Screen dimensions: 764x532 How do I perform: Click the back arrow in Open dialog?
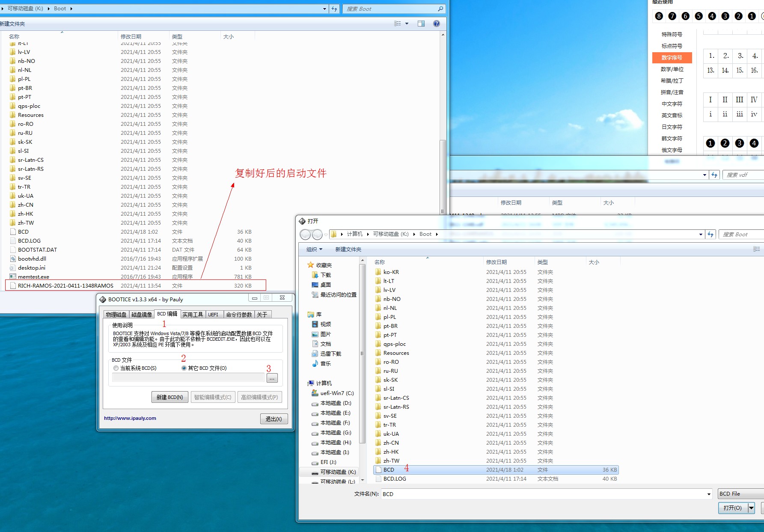point(305,235)
